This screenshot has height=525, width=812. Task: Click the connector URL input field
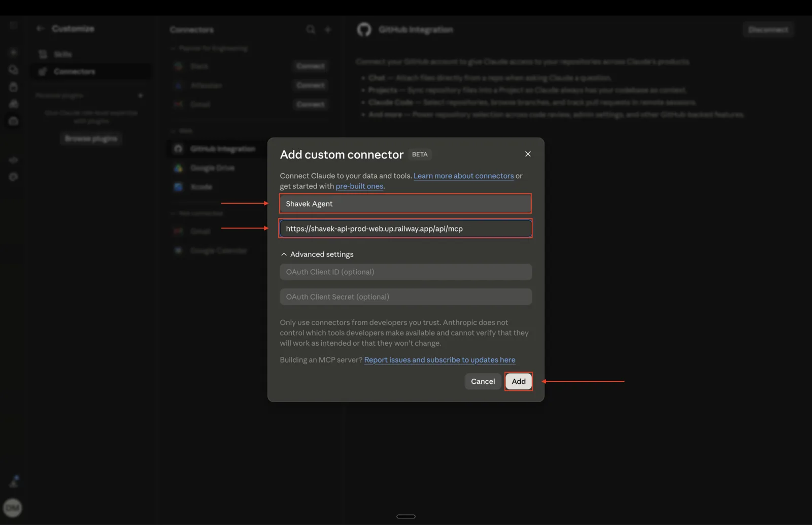(x=405, y=228)
